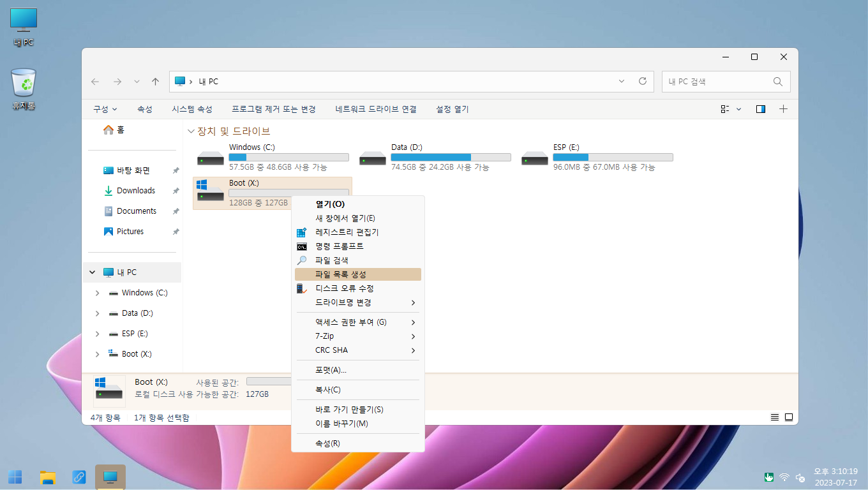
Task: Switch to details view icon in status bar
Action: tap(775, 417)
